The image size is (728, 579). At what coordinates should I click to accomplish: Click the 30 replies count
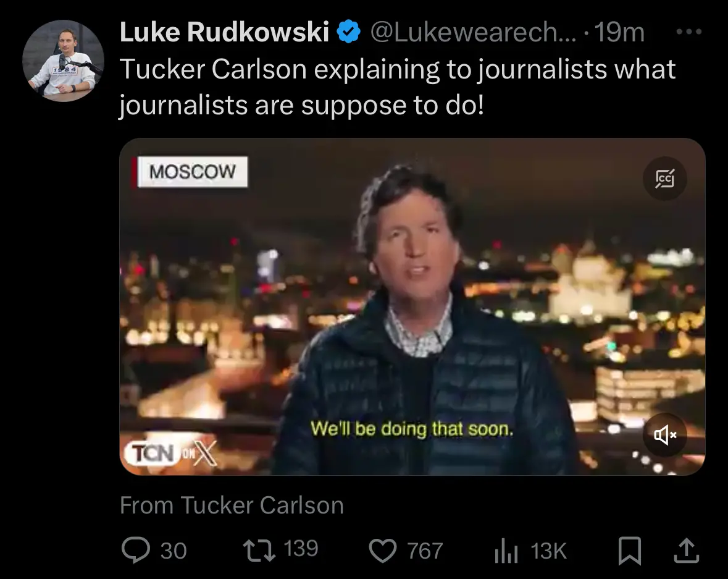[x=174, y=551]
